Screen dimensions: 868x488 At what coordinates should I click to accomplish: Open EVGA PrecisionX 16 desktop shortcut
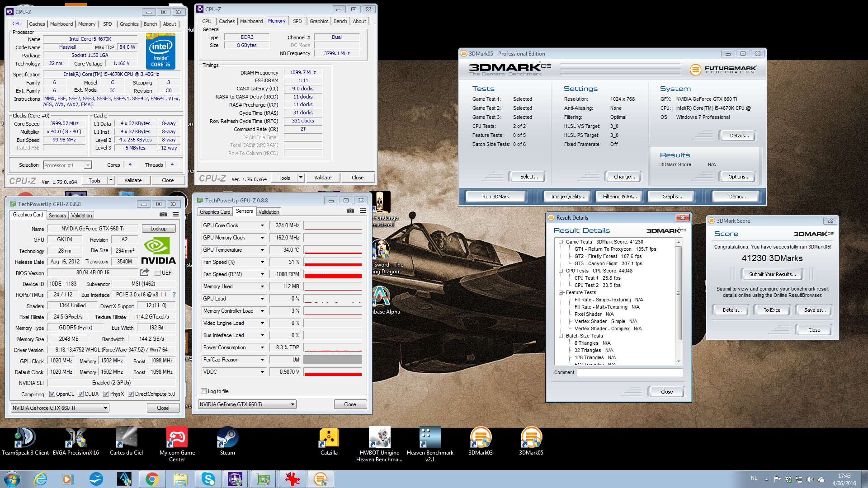pyautogui.click(x=76, y=441)
